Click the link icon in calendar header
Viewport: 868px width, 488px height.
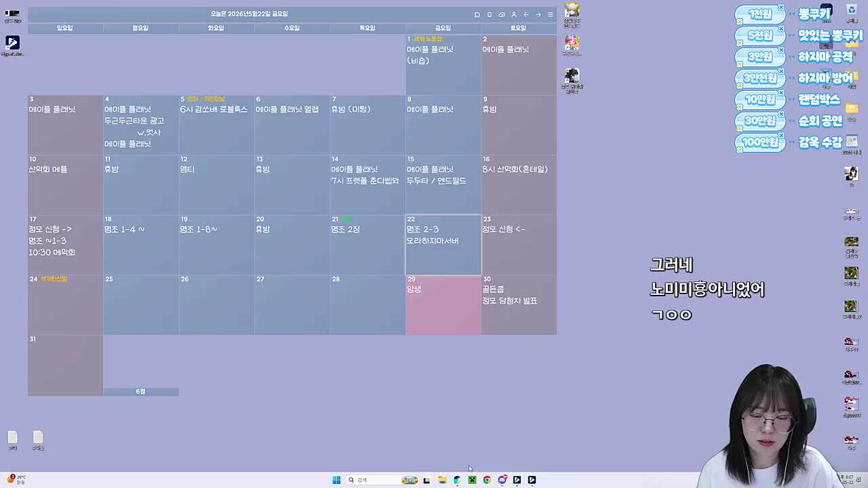click(x=502, y=14)
